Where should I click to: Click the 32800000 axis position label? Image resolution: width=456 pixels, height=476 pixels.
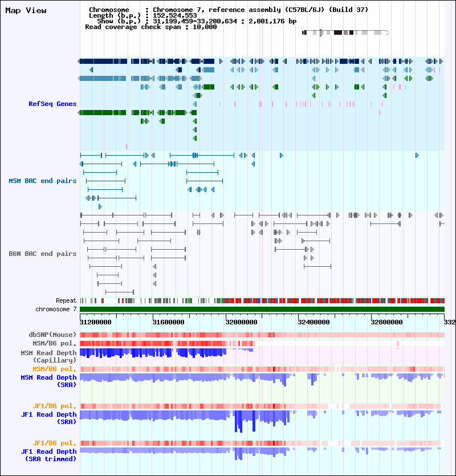386,322
